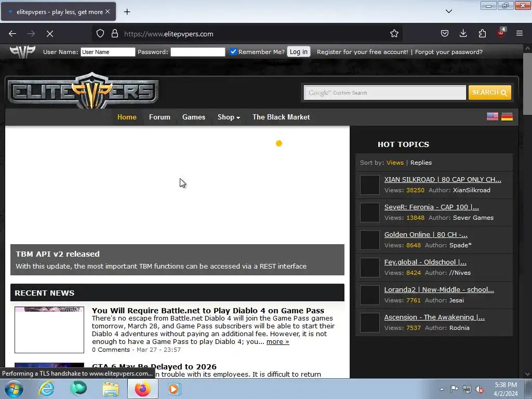Open Diablo 4 Battle.net news headline
Screen dimensions: 532x399
click(208, 311)
